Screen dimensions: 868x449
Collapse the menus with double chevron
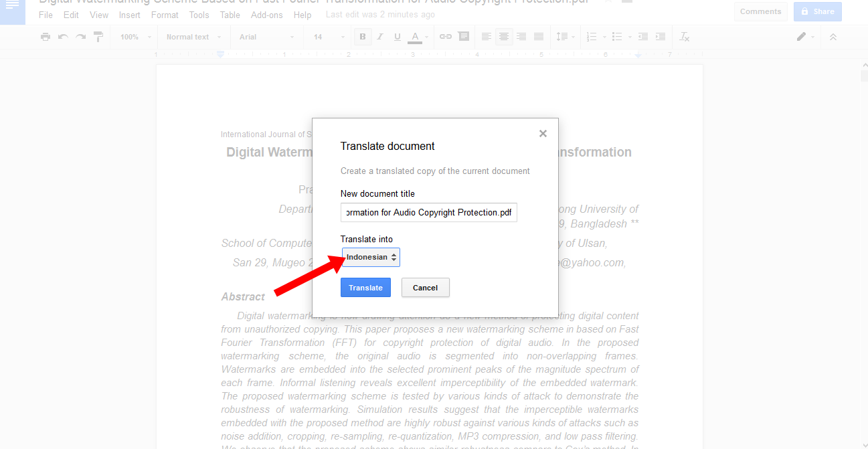point(833,37)
